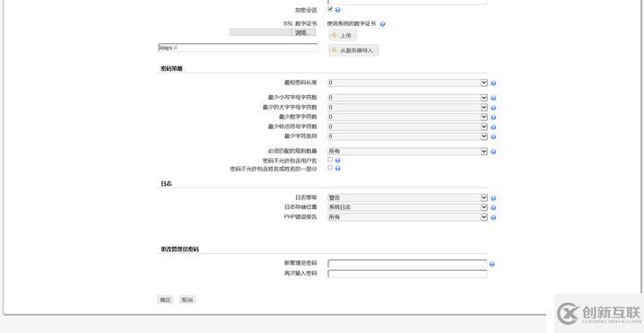Screen dimensions: 644x333
Task: Show help for 最少标点符号字符数
Action: tap(493, 127)
